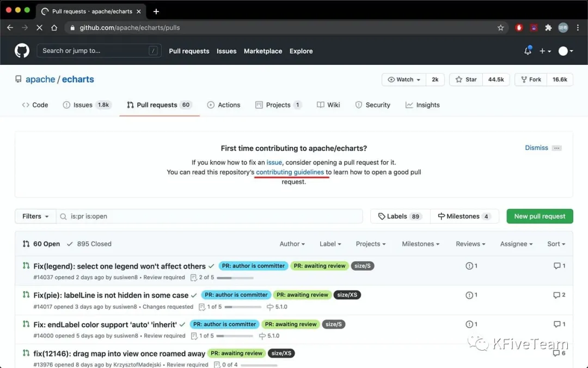588x368 pixels.
Task: Click the 1 of 5 progress bar for #14017
Action: coord(243,307)
